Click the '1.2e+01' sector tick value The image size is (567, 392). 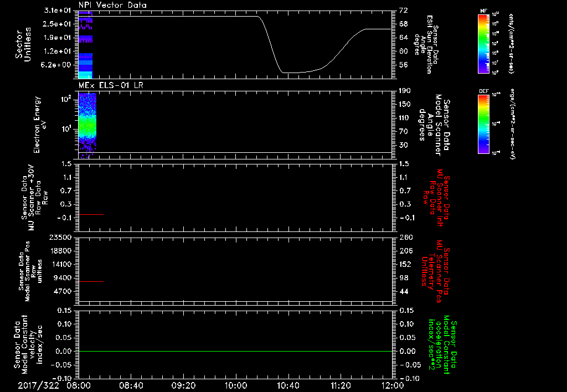(x=57, y=51)
